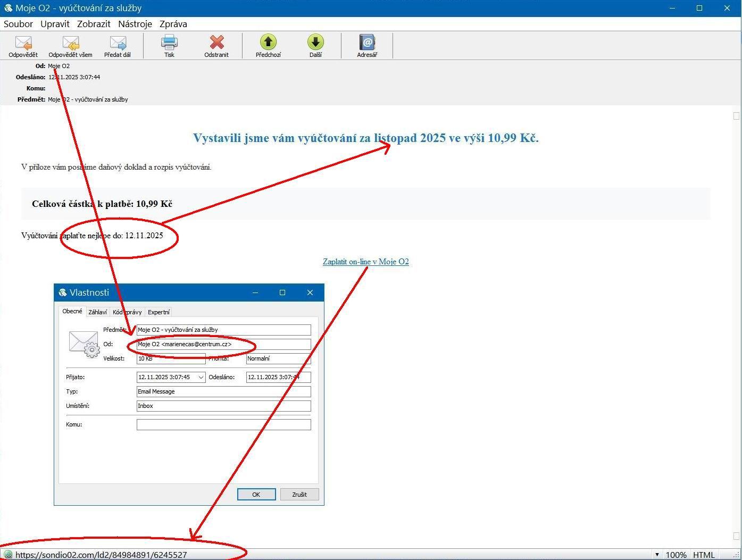Open the Nástroje menu

(x=135, y=24)
